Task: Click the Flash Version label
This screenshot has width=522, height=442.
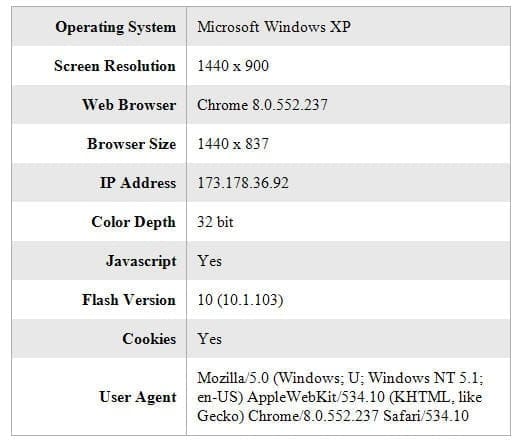Action: [129, 300]
